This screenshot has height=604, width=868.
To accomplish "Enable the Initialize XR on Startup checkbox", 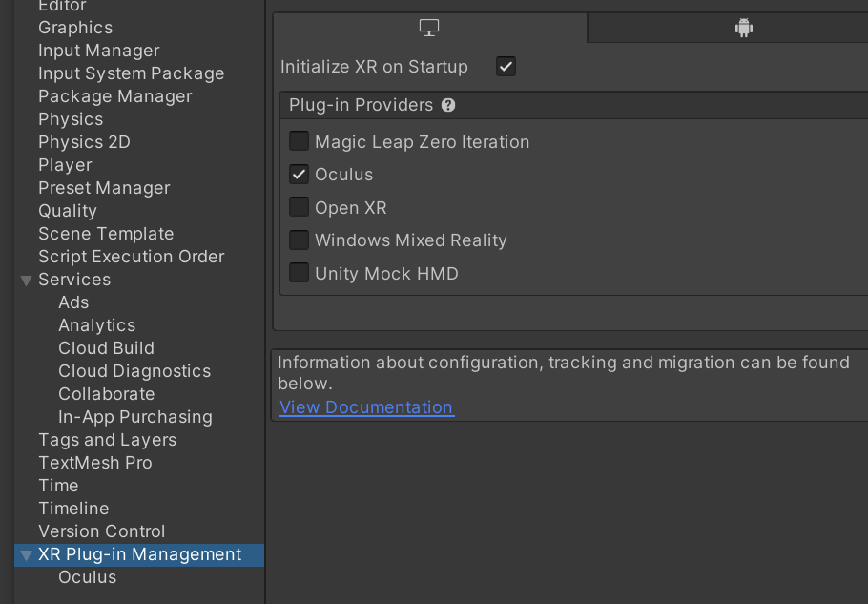I will (x=506, y=66).
